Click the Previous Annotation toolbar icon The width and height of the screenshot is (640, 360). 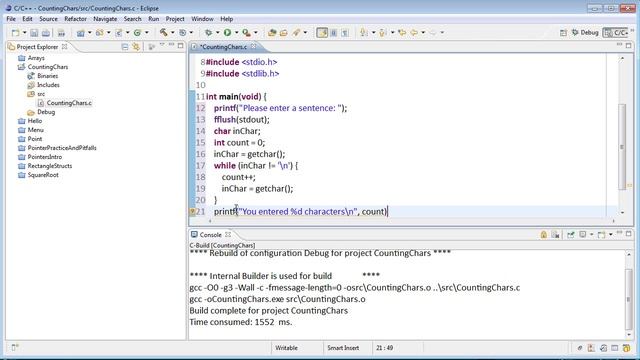tap(382, 33)
